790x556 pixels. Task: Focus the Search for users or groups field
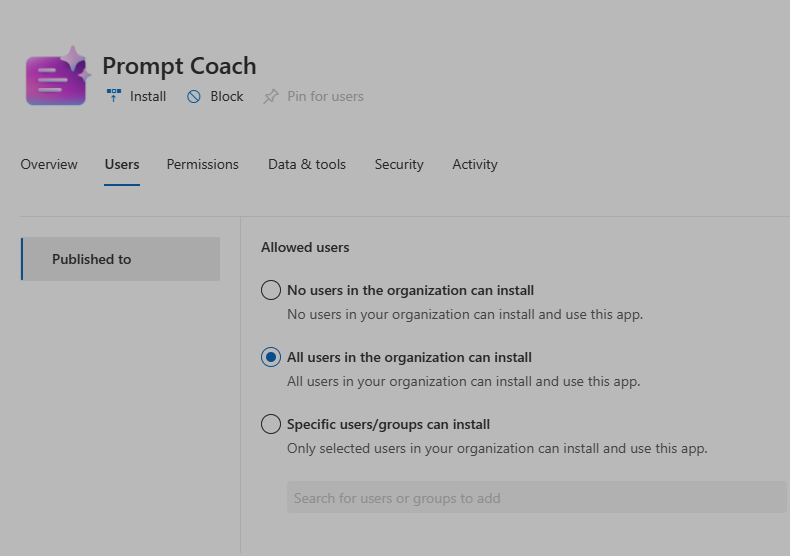537,498
